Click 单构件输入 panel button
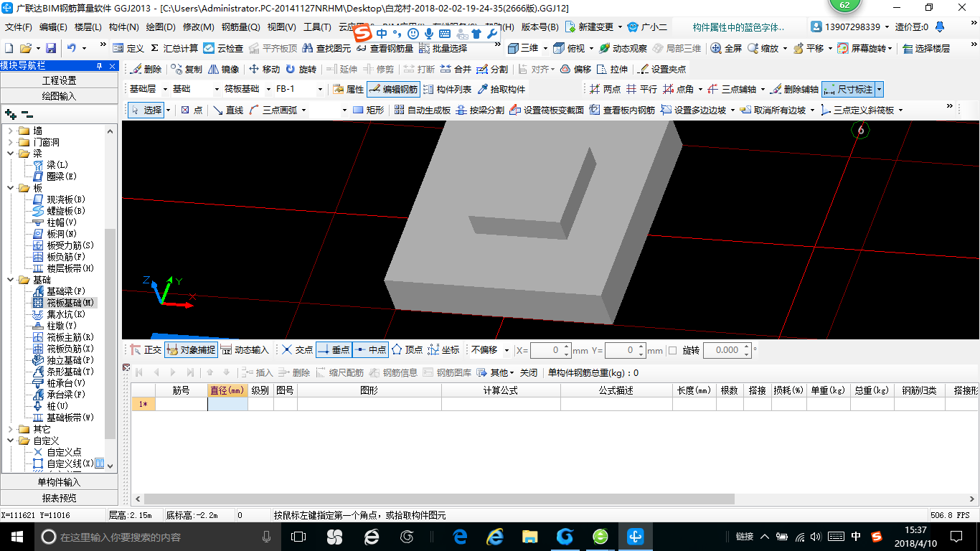This screenshot has width=980, height=551. coord(59,482)
